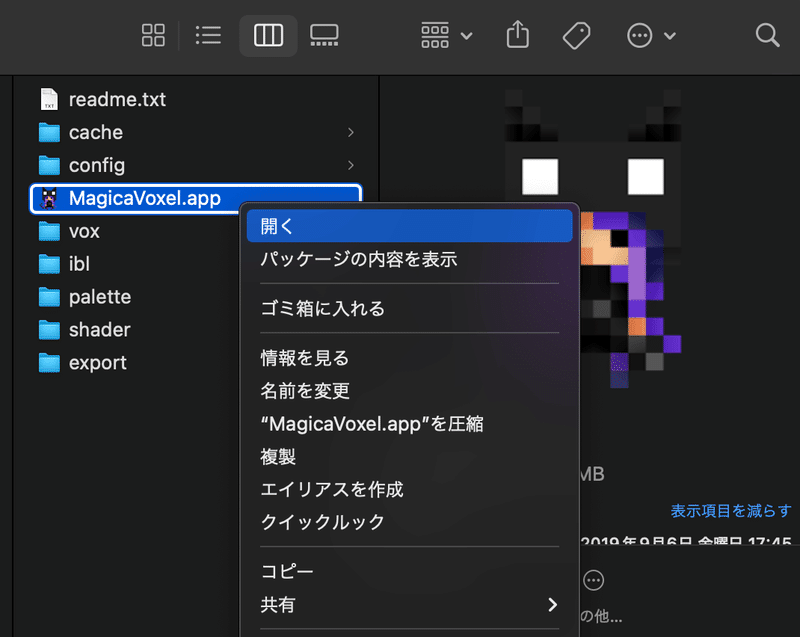Select the ibl folder name
The image size is (800, 637).
(x=79, y=264)
